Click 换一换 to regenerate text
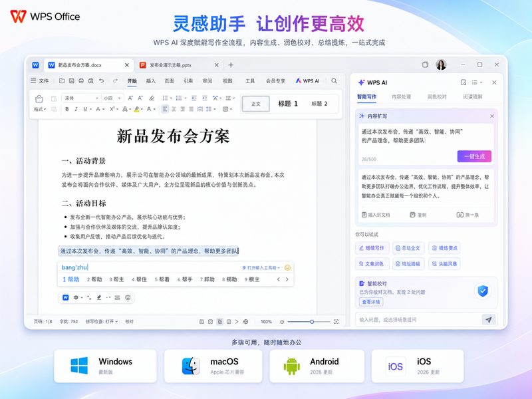The height and width of the screenshot is (399, 532). click(x=467, y=215)
